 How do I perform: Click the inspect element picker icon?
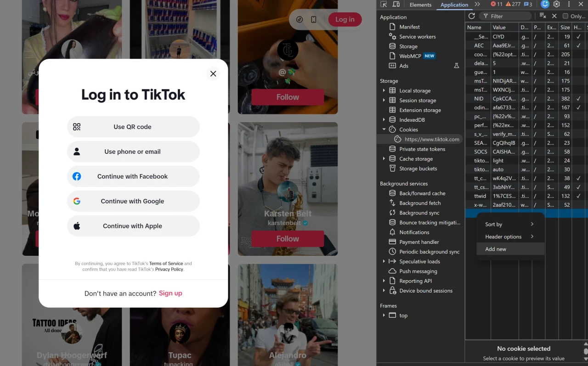(x=384, y=5)
